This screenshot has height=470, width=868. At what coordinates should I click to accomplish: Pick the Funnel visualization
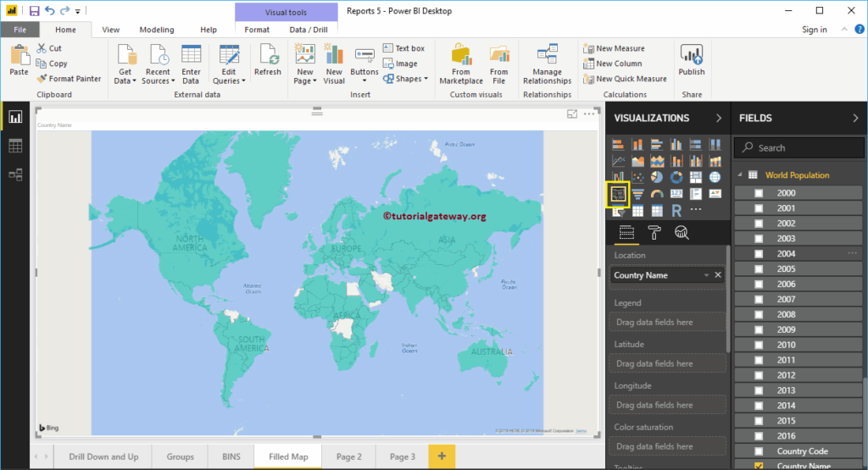pyautogui.click(x=637, y=194)
